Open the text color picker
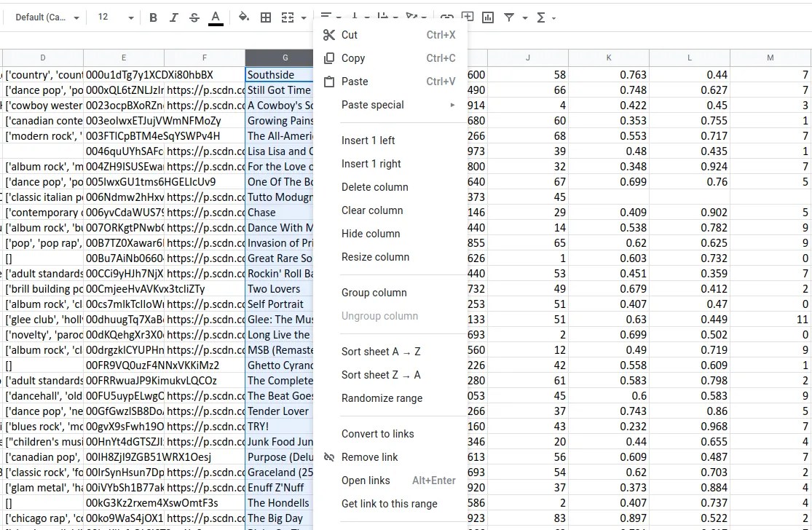812x530 pixels. point(216,17)
